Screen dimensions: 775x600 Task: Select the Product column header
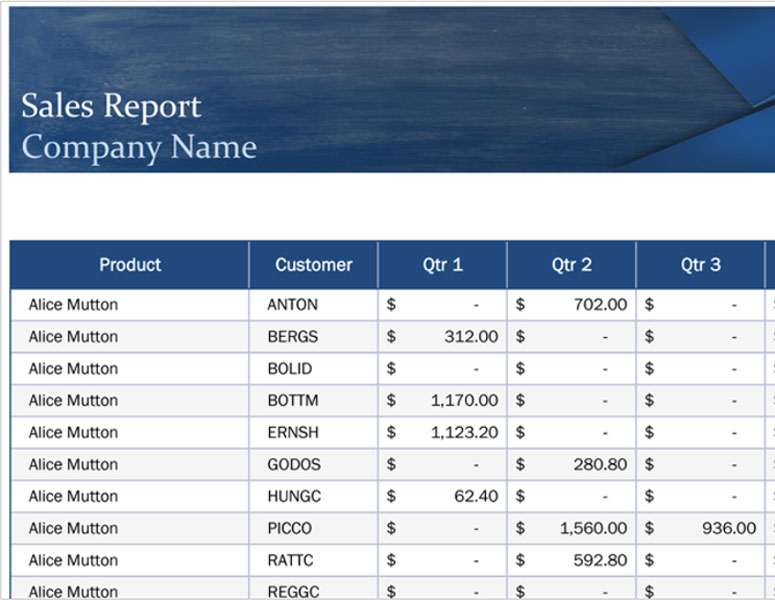[x=130, y=265]
